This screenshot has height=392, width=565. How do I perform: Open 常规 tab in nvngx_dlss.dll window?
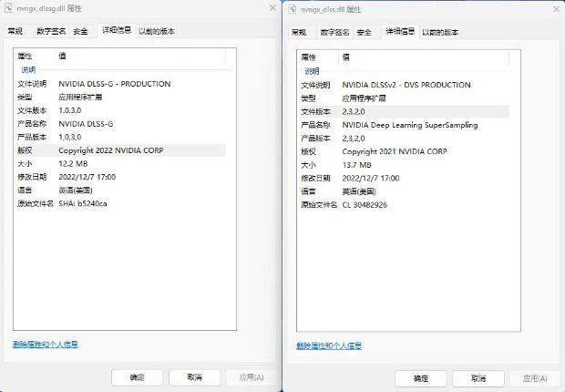click(x=299, y=33)
